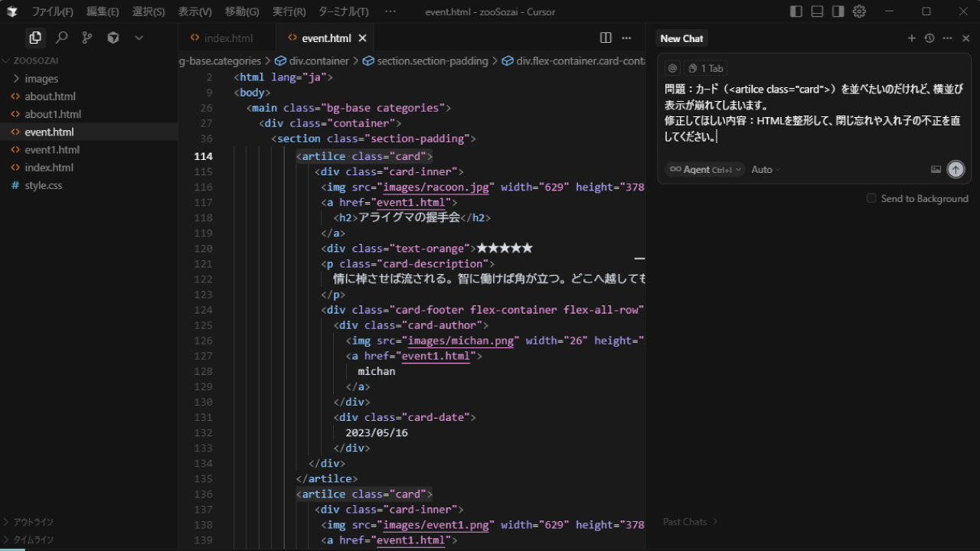980x551 pixels.
Task: Open chat panel more options ellipsis
Action: coord(948,38)
